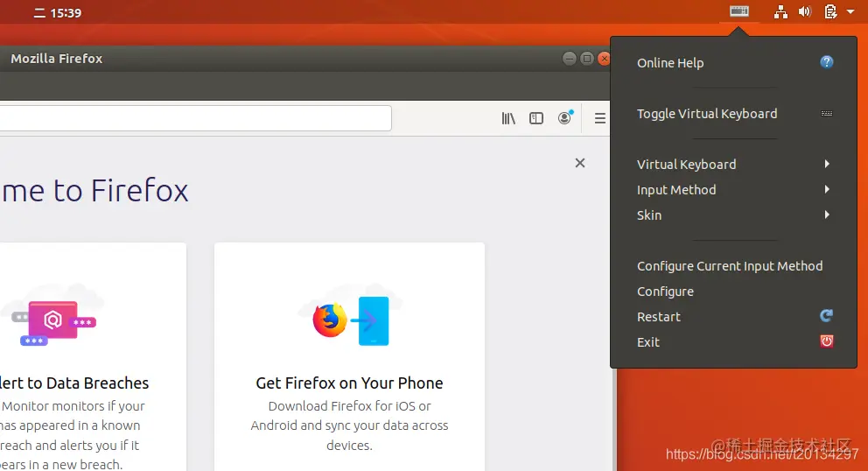Expand arrow next to Virtual Keyboard

click(x=827, y=164)
